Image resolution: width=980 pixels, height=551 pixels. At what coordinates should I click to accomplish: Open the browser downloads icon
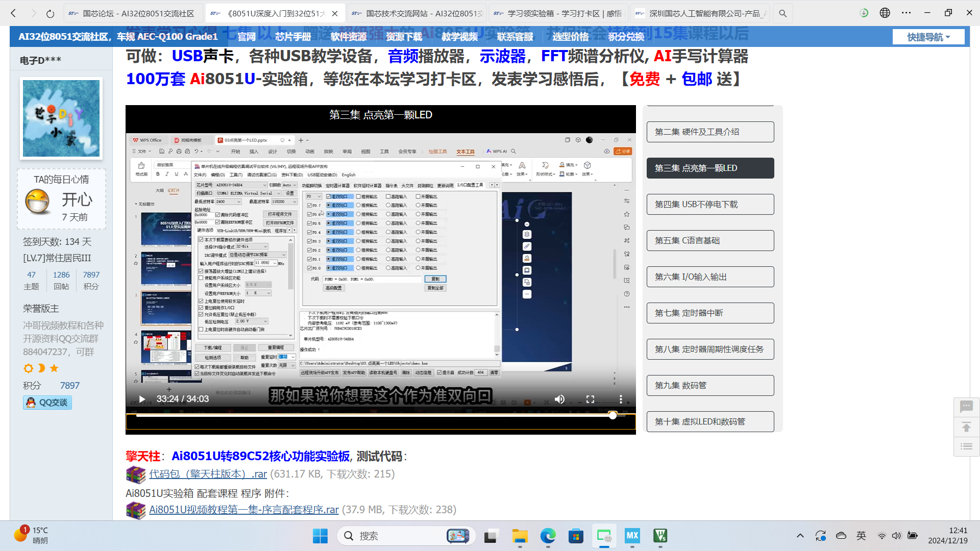(x=864, y=13)
